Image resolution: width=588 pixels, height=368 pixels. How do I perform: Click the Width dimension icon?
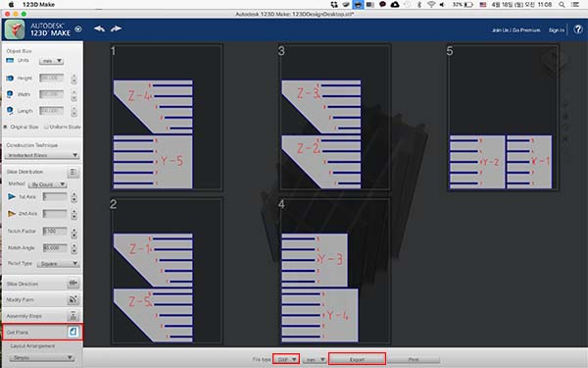tap(10, 94)
